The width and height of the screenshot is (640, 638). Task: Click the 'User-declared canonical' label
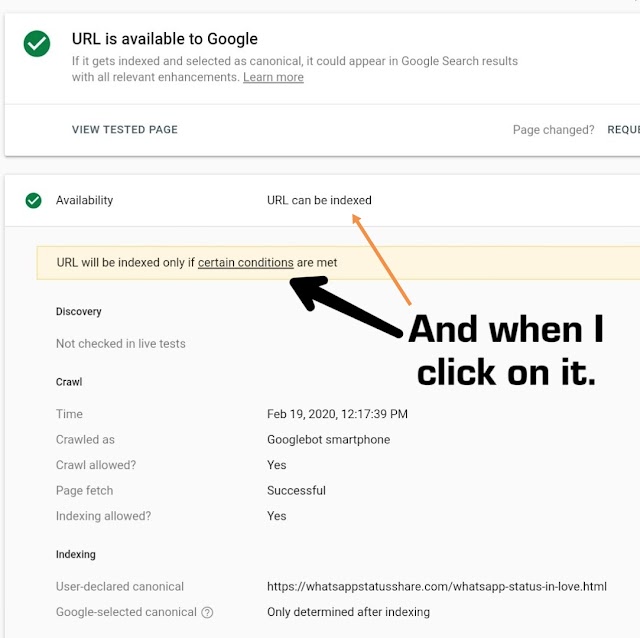pos(120,587)
